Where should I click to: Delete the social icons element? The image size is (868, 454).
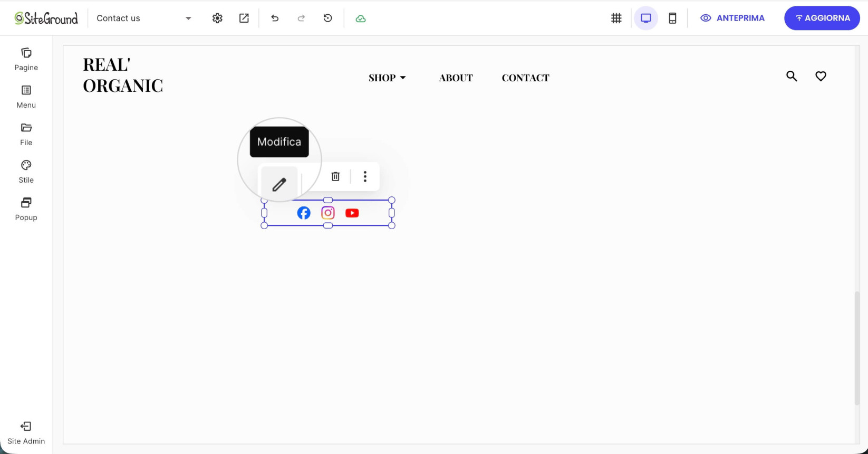[x=335, y=176]
